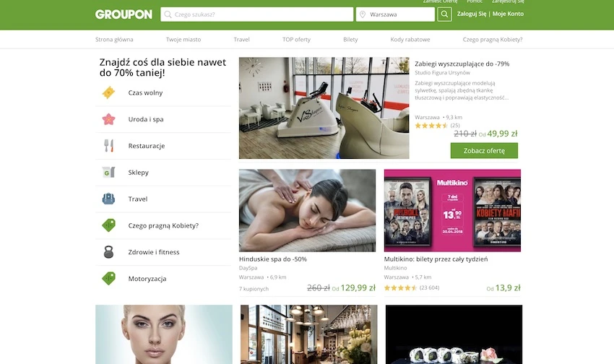Click the green tag Motoryzacja icon
The width and height of the screenshot is (614, 364).
pyautogui.click(x=108, y=278)
